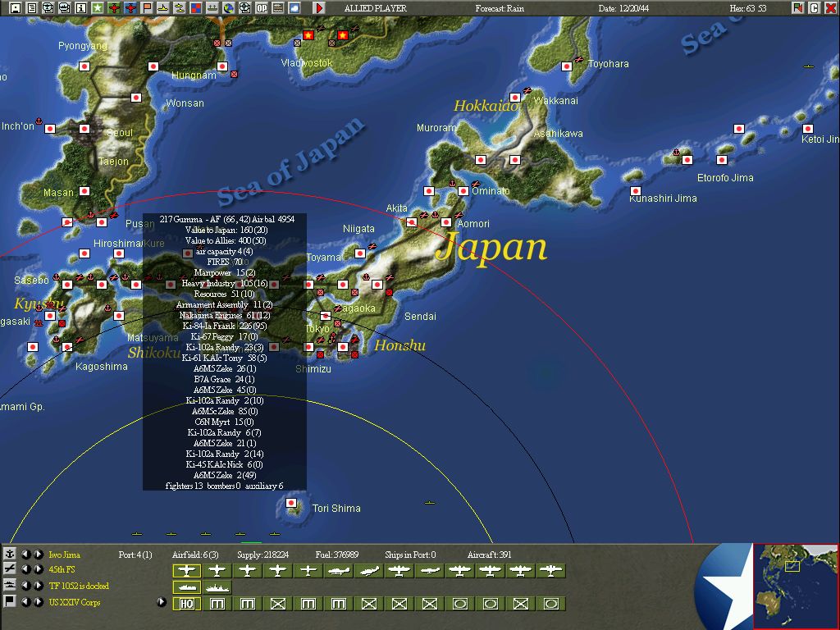
Task: Click 'Date: 12/20/44' in the top bar
Action: 623,8
